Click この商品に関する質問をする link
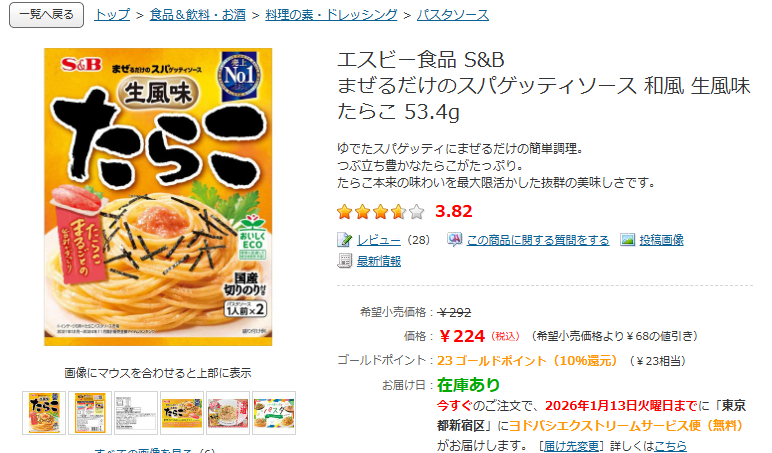 (538, 240)
